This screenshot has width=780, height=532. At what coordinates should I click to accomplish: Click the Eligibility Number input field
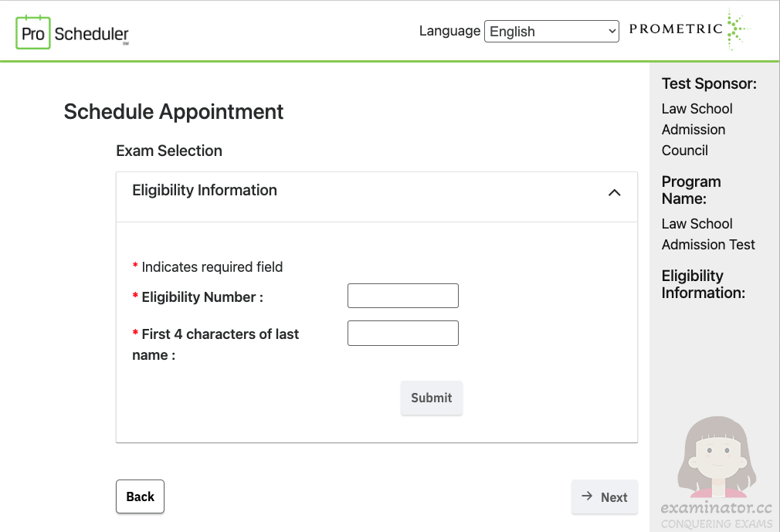(403, 296)
